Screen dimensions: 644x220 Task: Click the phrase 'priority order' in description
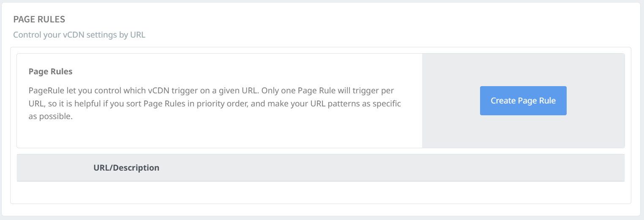(x=218, y=103)
